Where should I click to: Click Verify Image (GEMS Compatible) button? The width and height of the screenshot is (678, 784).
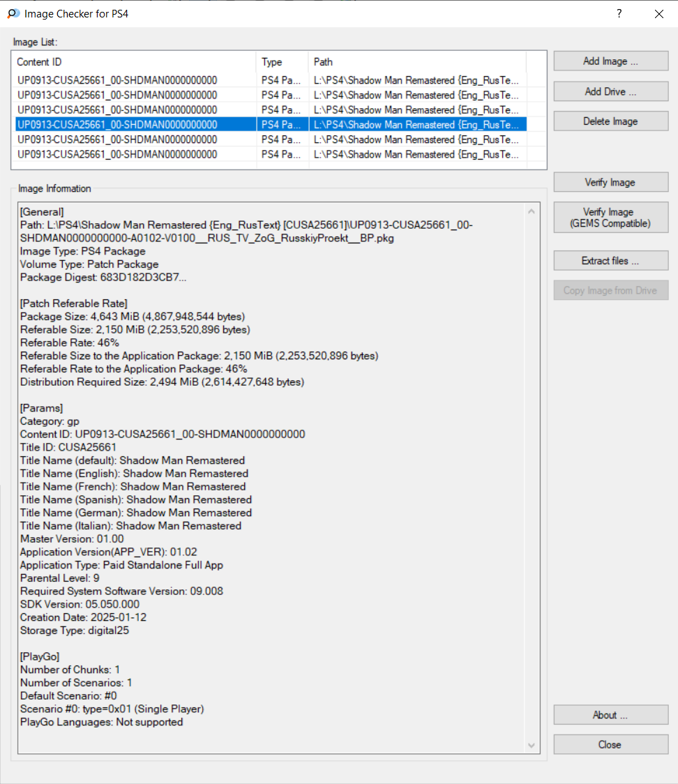pyautogui.click(x=610, y=218)
